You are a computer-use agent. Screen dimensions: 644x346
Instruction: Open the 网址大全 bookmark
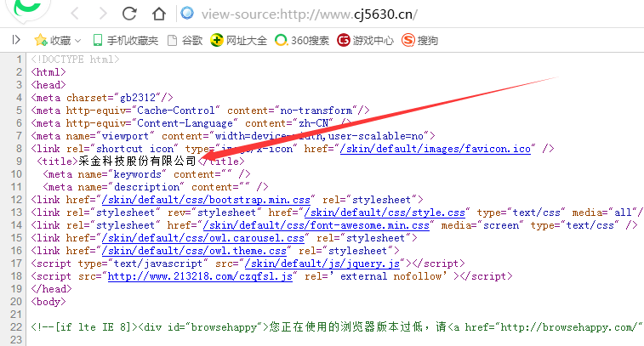pyautogui.click(x=238, y=40)
